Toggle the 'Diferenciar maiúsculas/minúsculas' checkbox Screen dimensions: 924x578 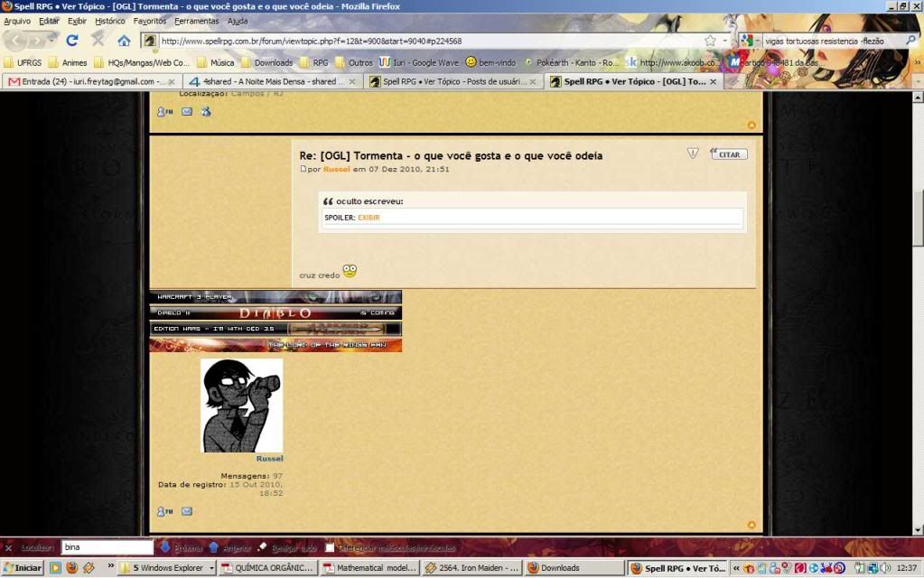click(x=331, y=547)
